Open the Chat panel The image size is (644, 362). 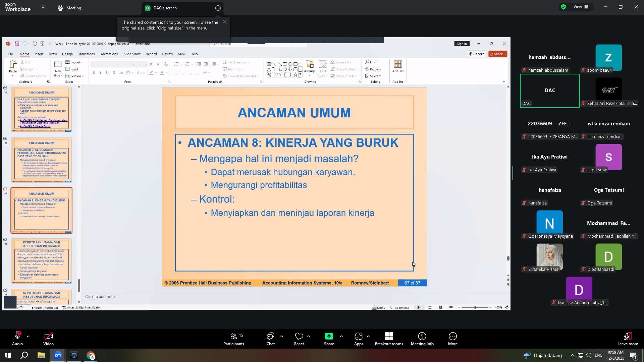tap(271, 339)
